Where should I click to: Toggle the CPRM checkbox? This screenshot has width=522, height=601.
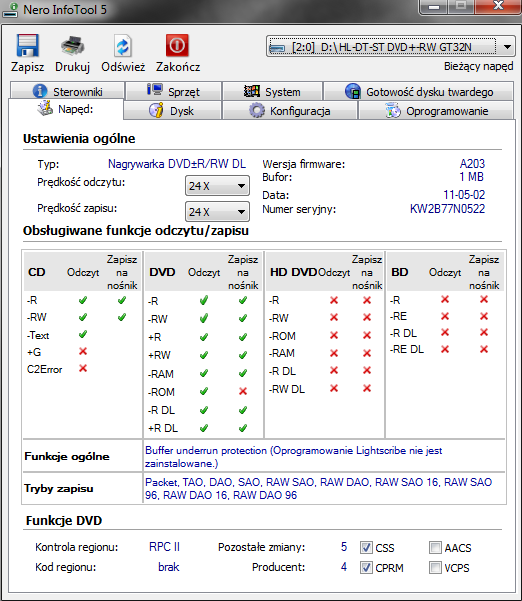366,567
